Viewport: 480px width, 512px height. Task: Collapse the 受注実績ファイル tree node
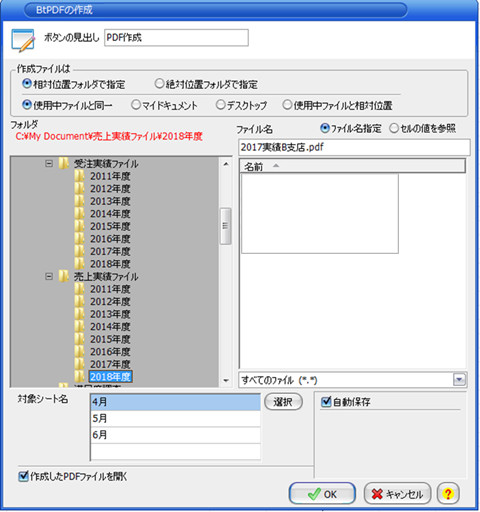pos(49,164)
